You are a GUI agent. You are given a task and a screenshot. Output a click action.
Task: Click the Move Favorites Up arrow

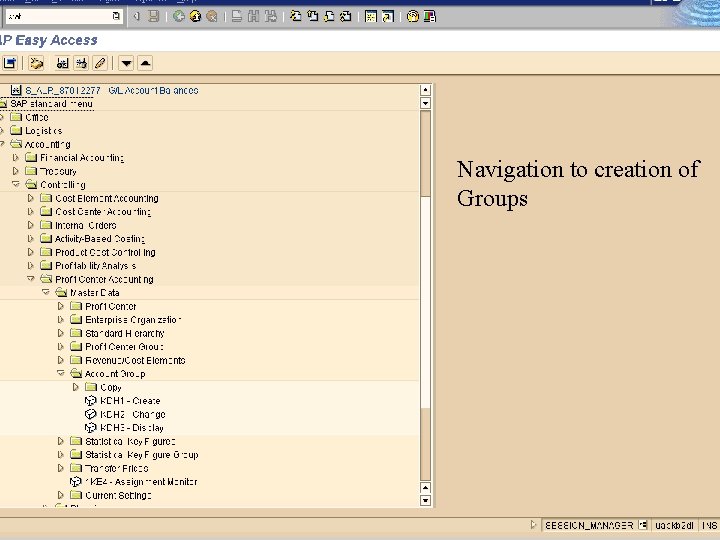click(145, 63)
